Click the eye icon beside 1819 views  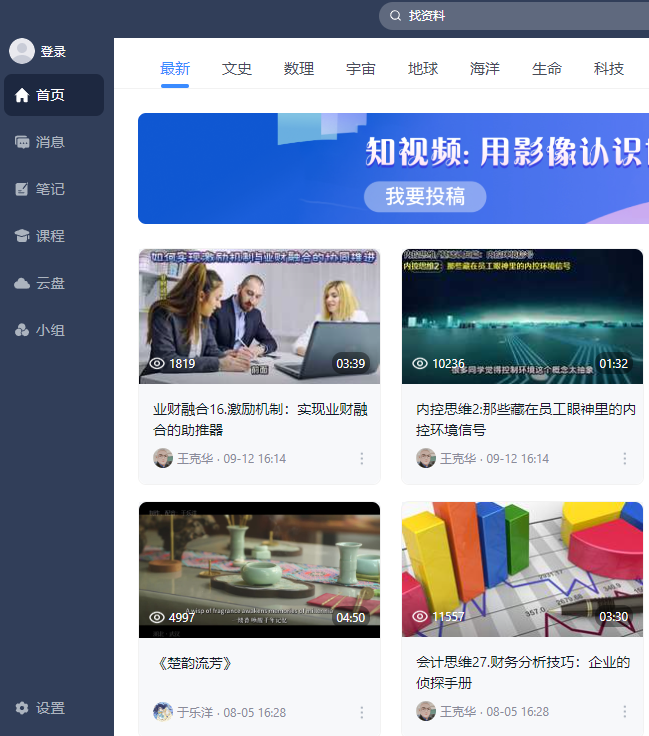(x=157, y=363)
